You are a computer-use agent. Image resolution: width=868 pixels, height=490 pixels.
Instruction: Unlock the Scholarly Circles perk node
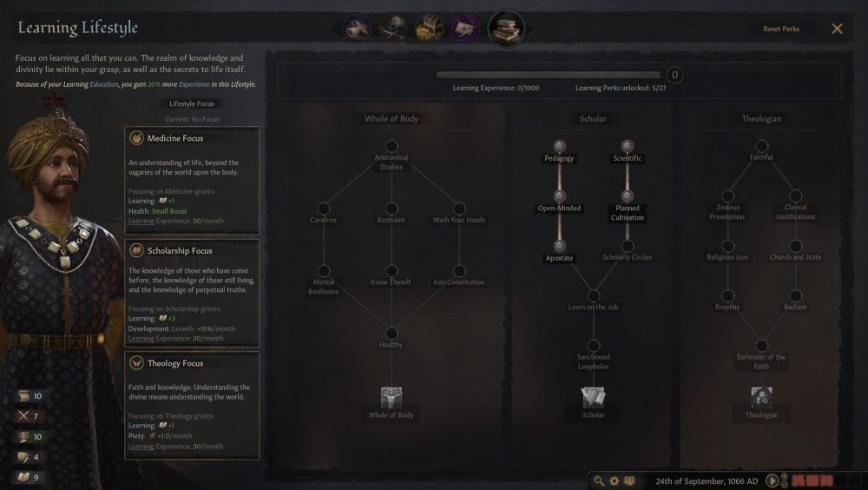tap(628, 246)
